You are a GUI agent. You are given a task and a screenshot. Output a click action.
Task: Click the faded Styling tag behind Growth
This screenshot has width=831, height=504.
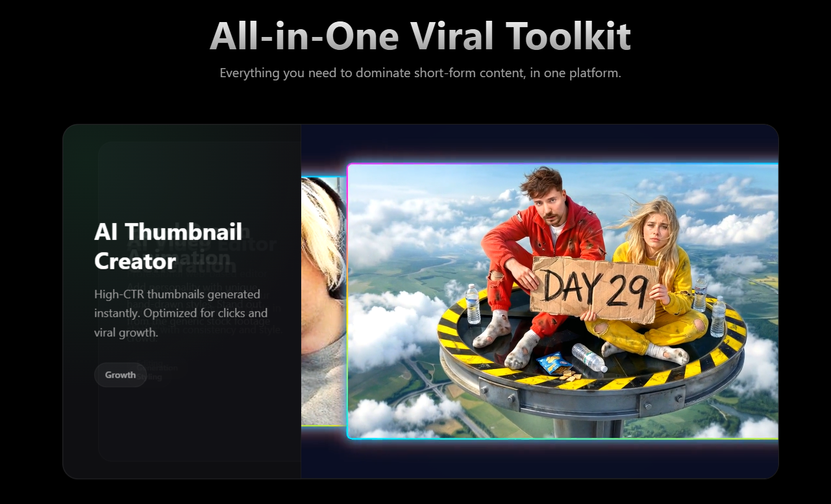pyautogui.click(x=148, y=377)
